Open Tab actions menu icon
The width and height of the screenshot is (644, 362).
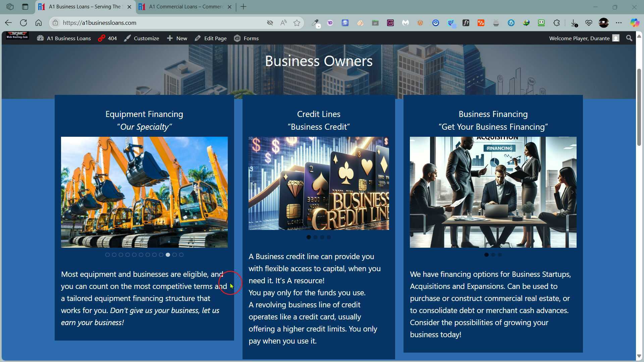[x=25, y=7]
